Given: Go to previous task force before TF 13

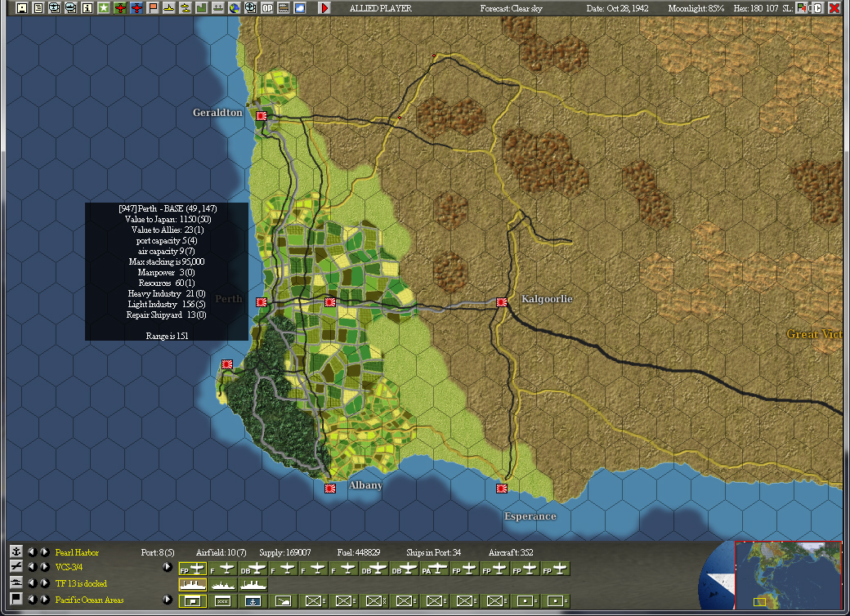Looking at the screenshot, I should pyautogui.click(x=33, y=583).
